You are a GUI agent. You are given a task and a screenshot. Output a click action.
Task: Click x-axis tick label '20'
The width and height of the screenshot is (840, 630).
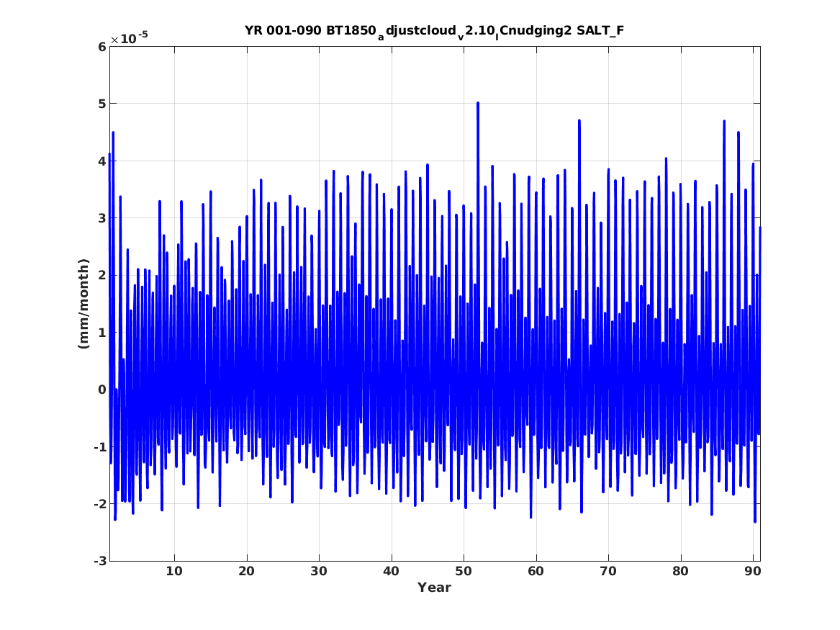pyautogui.click(x=246, y=571)
